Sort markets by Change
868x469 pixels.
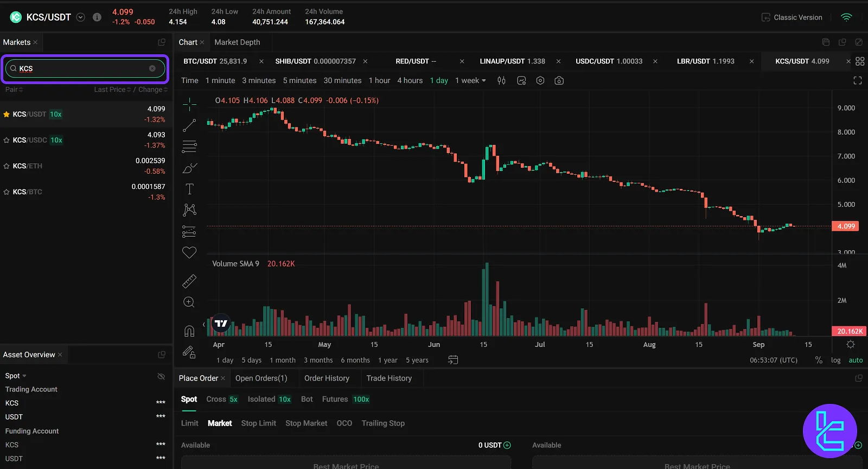click(x=153, y=90)
